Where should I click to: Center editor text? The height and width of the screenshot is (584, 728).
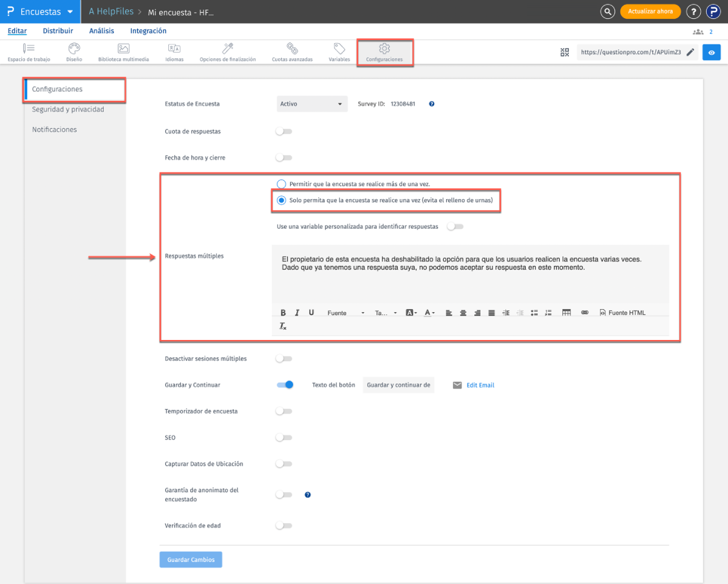(463, 313)
